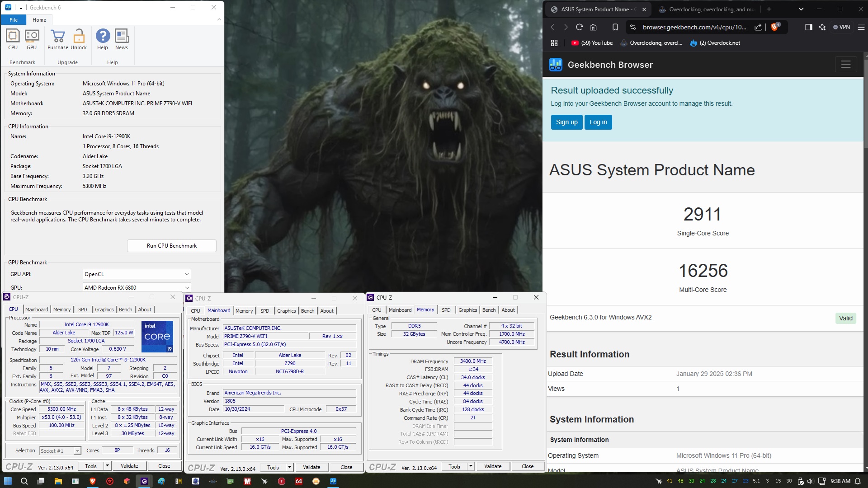Viewport: 868px width, 488px height.
Task: Open the CPU benchmark icon in Geekbench ribbon
Action: point(13,39)
